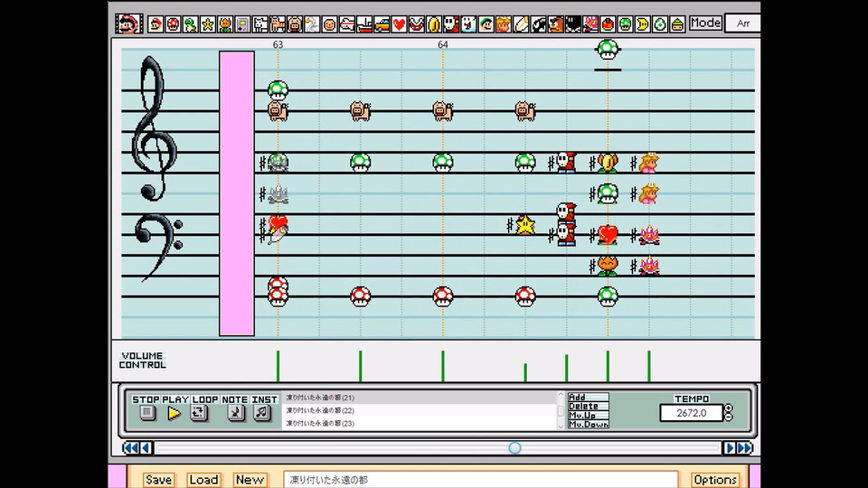The width and height of the screenshot is (868, 488).
Task: Select the Bullet Bill instrument icon
Action: pos(538,24)
